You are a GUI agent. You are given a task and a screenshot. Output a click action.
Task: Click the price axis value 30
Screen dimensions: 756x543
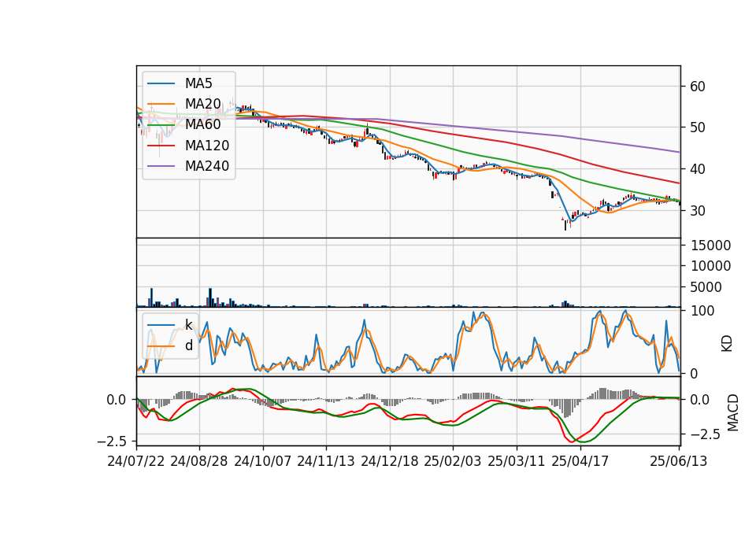tap(698, 211)
